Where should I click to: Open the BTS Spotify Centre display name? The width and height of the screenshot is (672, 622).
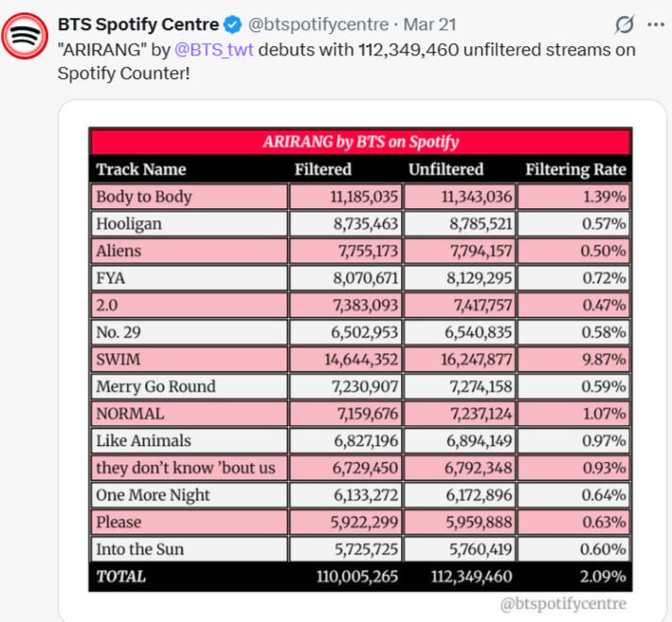[138, 24]
